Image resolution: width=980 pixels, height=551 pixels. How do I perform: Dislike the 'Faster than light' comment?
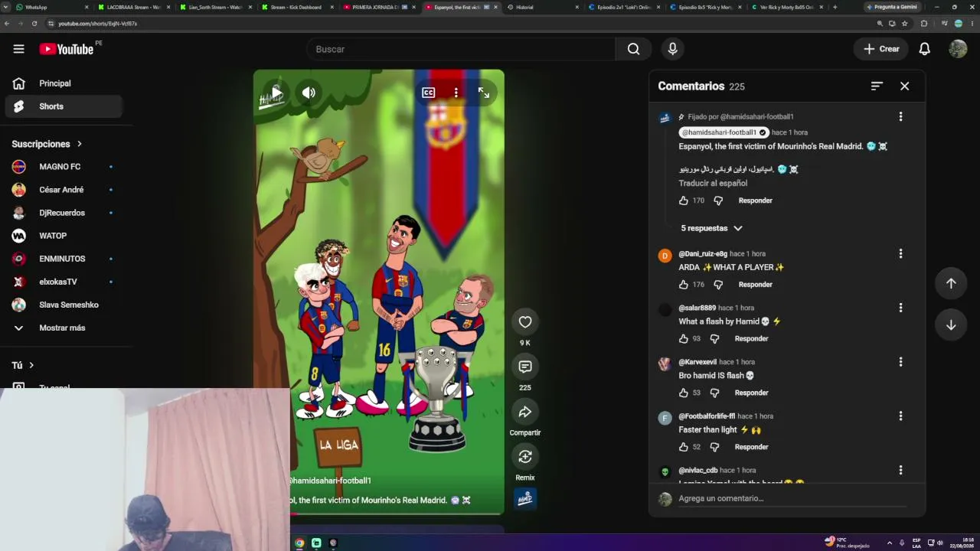click(714, 447)
